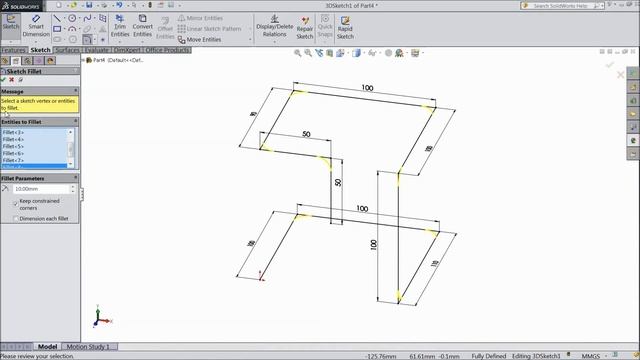Open the Motion Study 1 tab
This screenshot has height=360, width=640.
coord(88,347)
